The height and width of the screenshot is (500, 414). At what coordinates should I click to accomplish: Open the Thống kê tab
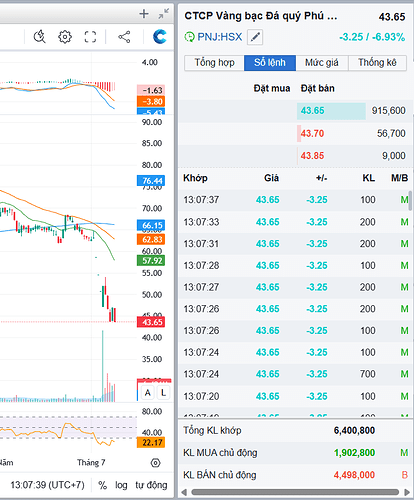[377, 63]
